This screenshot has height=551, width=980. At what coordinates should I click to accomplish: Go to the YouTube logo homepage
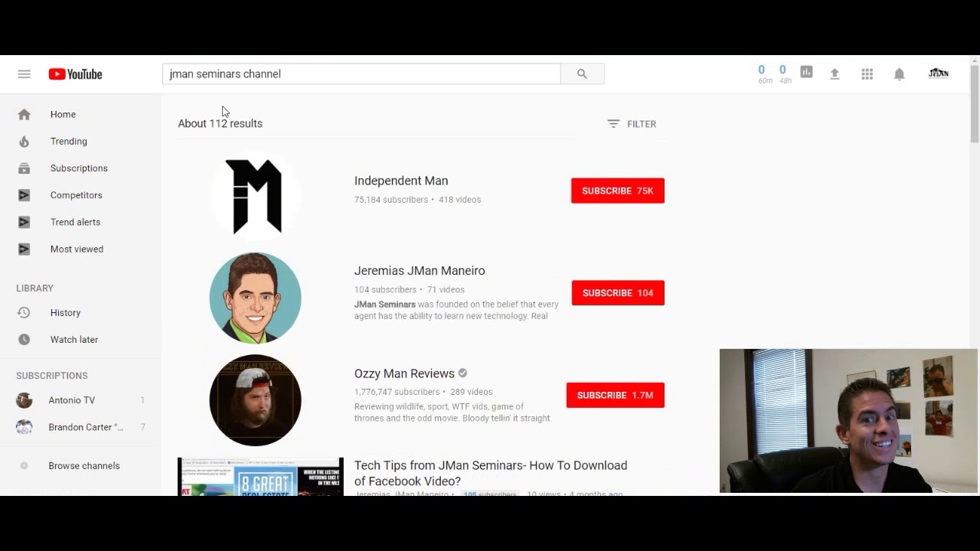click(x=75, y=74)
